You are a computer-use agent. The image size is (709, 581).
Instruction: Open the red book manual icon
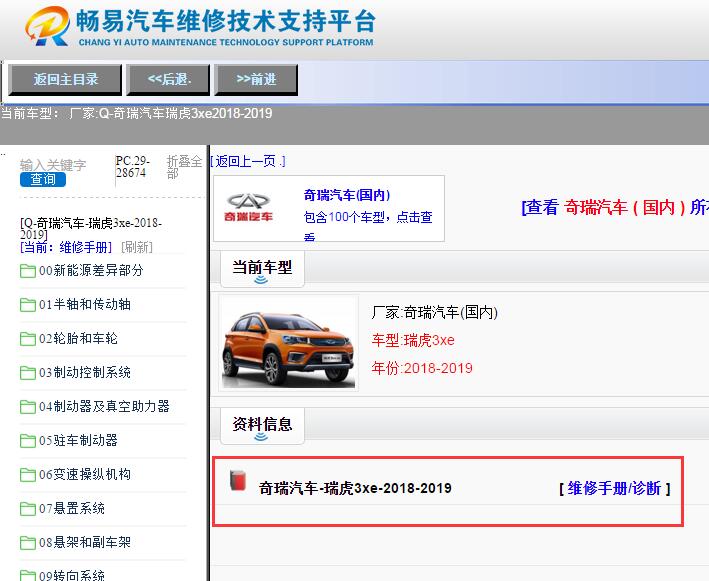point(237,482)
